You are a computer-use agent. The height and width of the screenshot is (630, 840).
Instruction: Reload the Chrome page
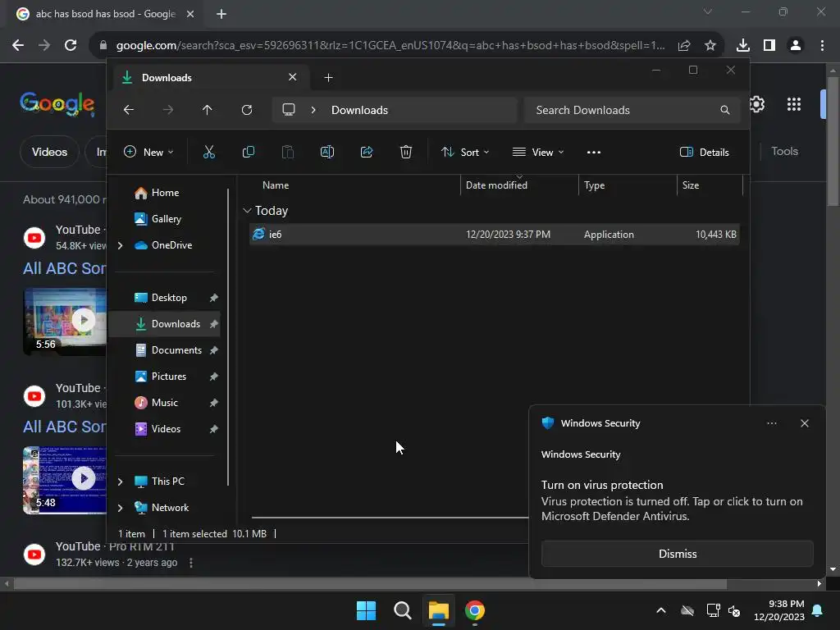(x=71, y=46)
